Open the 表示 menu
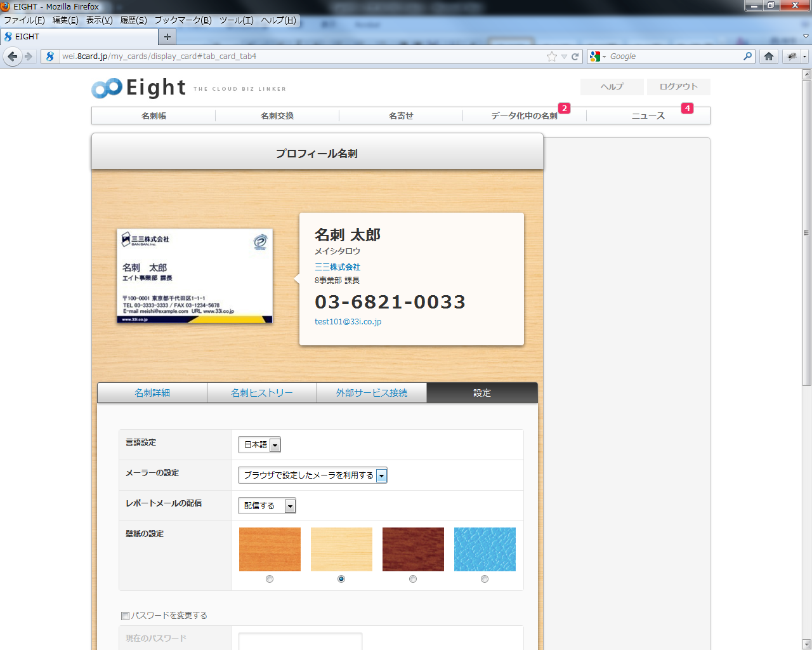812x650 pixels. pyautogui.click(x=100, y=20)
